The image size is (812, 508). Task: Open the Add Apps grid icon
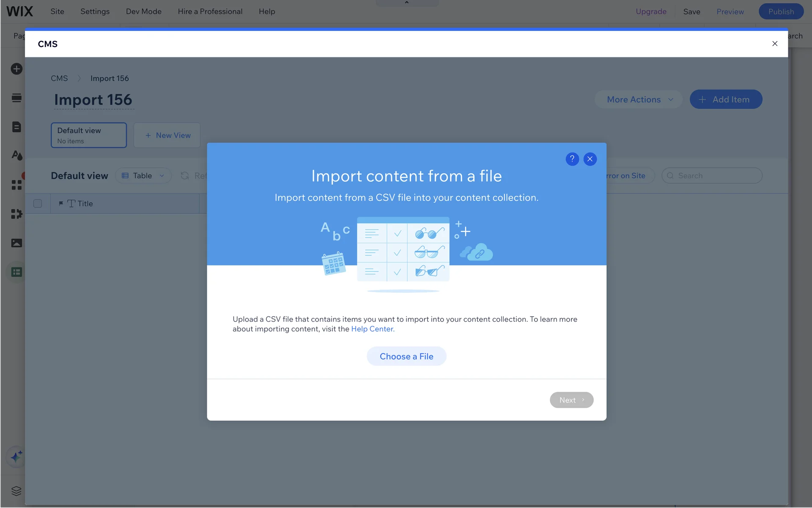(16, 185)
